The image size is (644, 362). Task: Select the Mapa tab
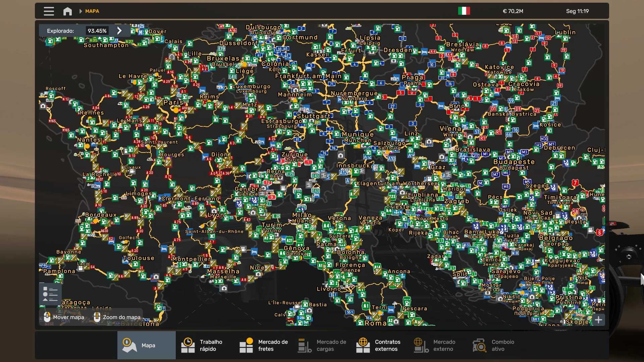point(146,345)
